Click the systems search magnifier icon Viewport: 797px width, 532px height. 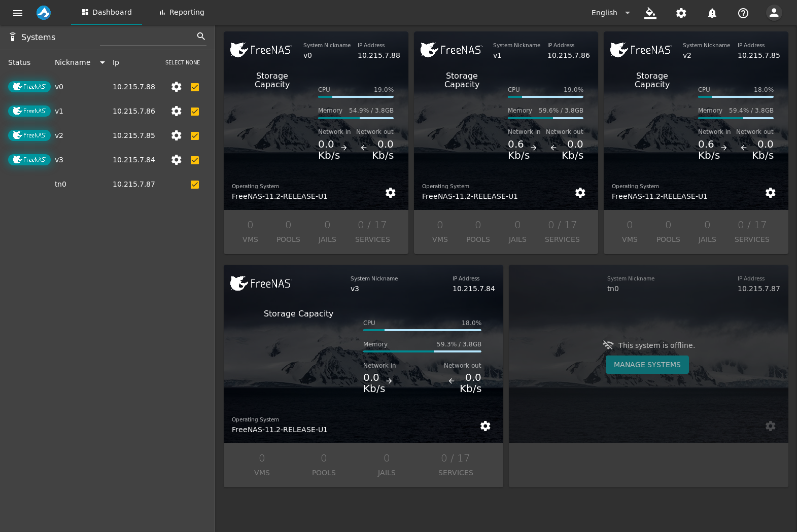[x=201, y=36]
